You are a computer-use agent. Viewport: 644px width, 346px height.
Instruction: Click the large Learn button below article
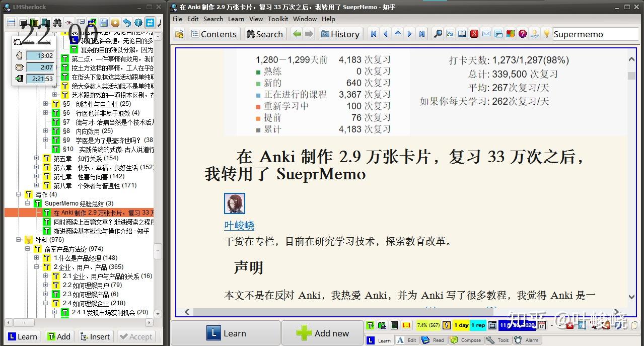226,333
